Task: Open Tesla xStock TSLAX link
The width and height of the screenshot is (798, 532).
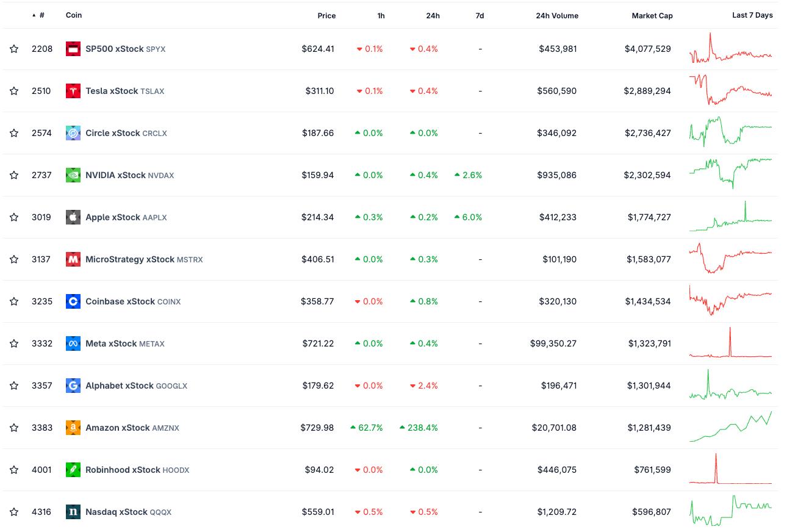Action: click(124, 91)
